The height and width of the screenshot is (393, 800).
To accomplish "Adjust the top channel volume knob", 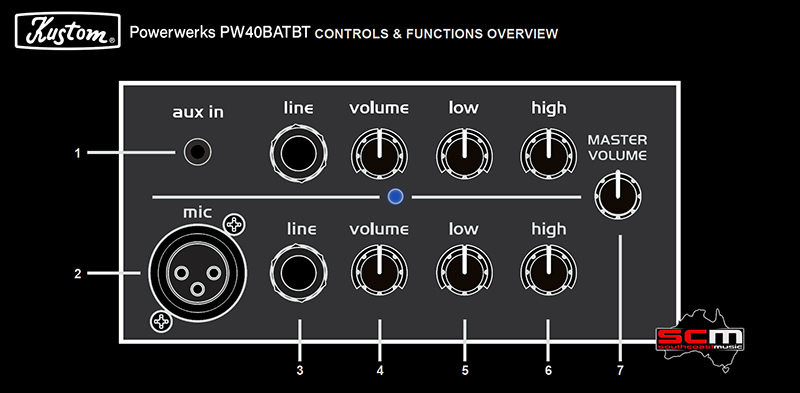I will (x=379, y=153).
